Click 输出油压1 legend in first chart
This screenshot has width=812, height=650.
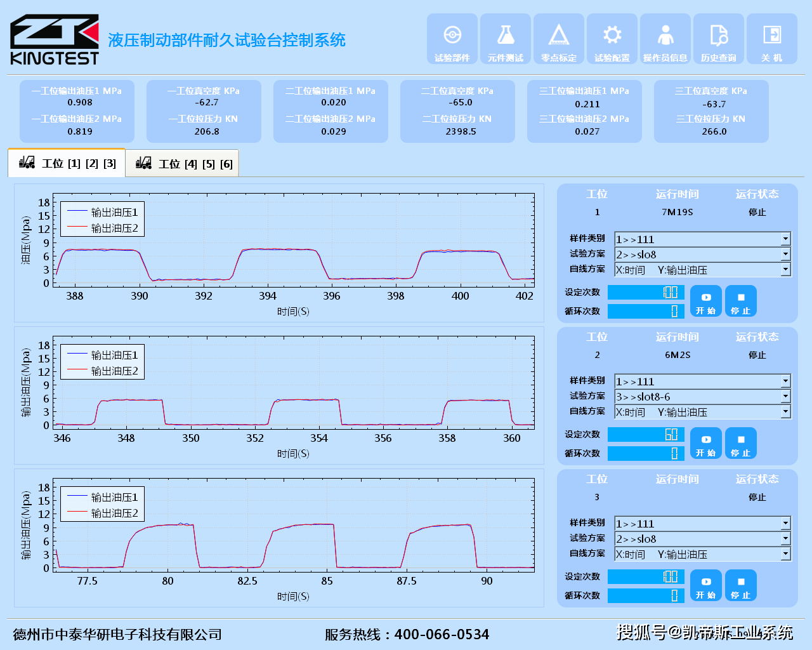coord(103,212)
